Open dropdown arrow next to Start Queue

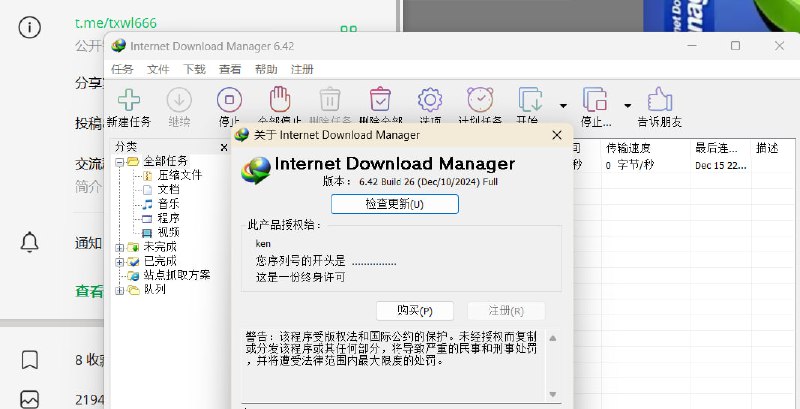pos(563,106)
